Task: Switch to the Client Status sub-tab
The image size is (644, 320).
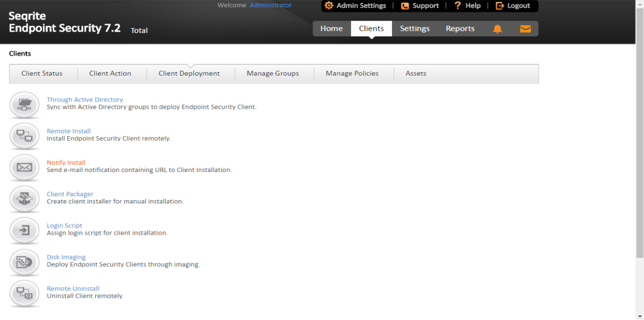Action: pos(42,73)
